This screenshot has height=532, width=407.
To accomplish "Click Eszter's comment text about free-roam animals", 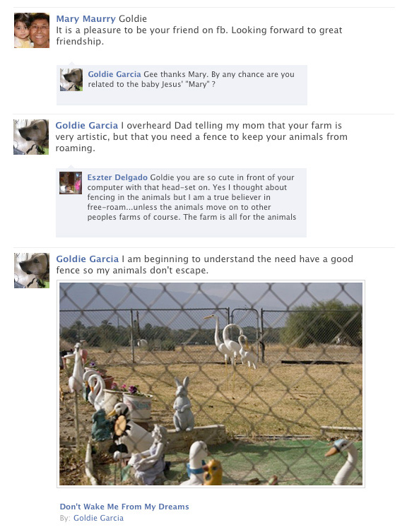I will (191, 197).
